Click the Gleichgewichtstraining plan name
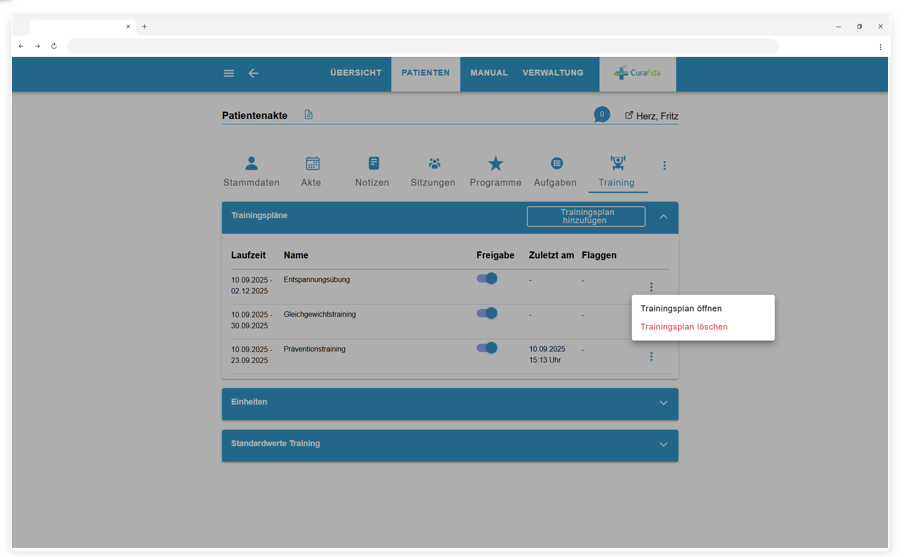 pyautogui.click(x=319, y=314)
